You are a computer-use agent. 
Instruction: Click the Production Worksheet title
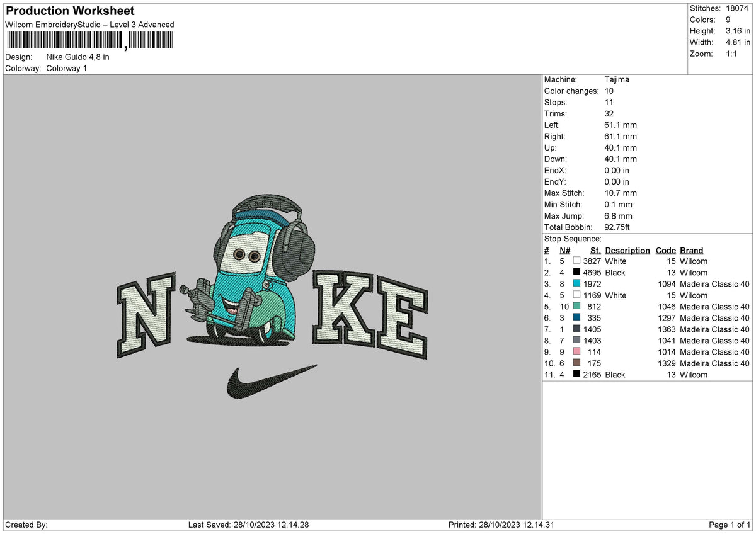point(70,11)
